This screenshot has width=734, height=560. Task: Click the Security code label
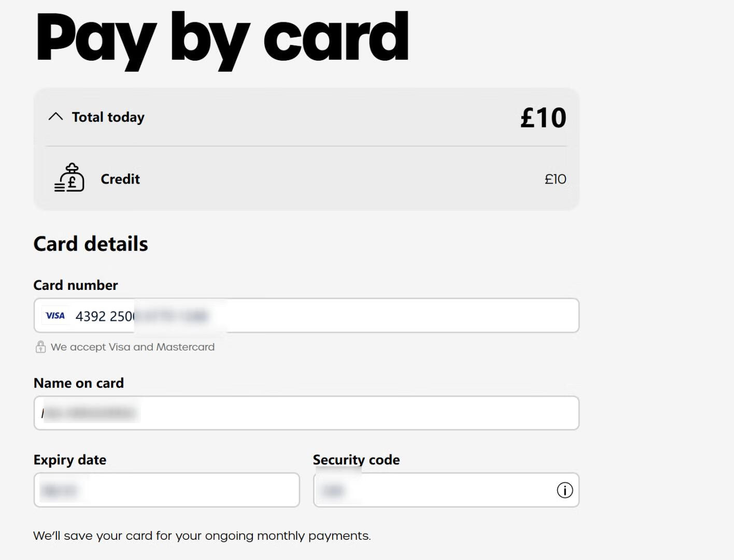(x=356, y=460)
